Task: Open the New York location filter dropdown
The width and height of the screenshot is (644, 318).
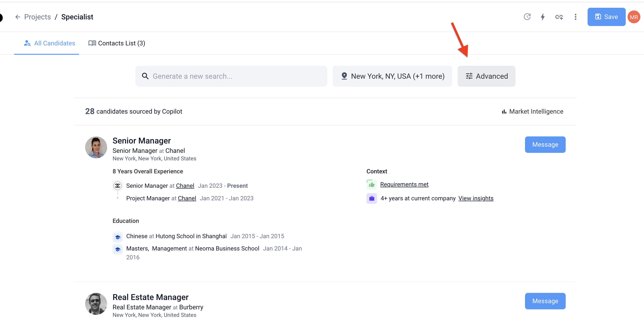Action: [392, 76]
